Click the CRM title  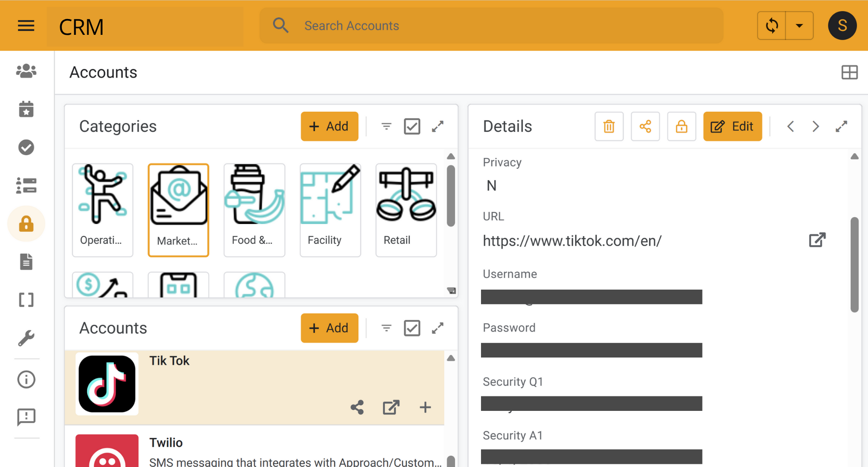(81, 27)
